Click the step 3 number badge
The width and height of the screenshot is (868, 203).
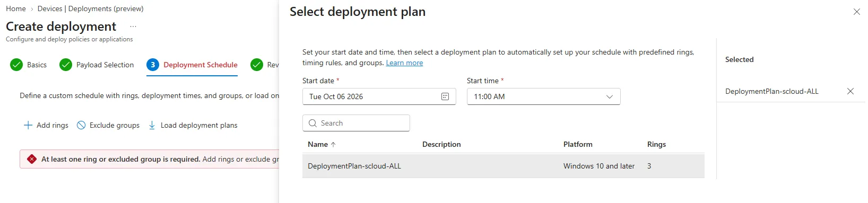click(153, 65)
